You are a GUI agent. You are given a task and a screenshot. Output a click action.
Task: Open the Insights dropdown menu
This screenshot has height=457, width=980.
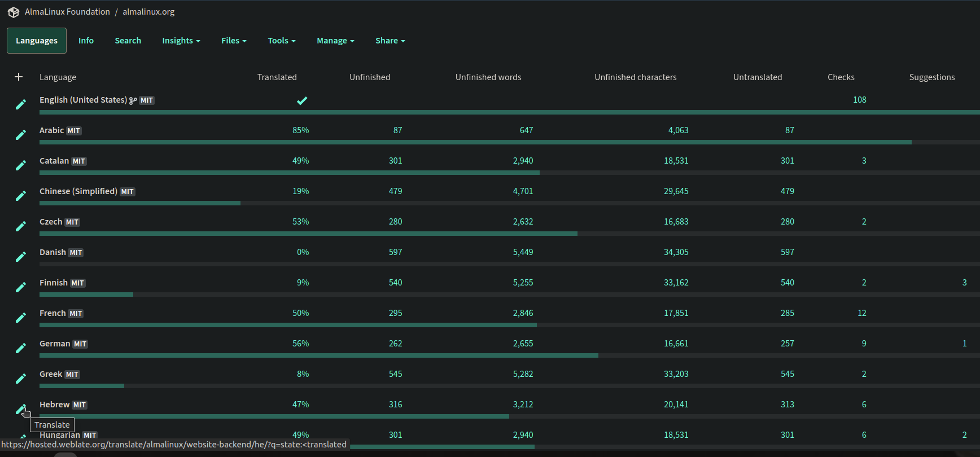181,41
